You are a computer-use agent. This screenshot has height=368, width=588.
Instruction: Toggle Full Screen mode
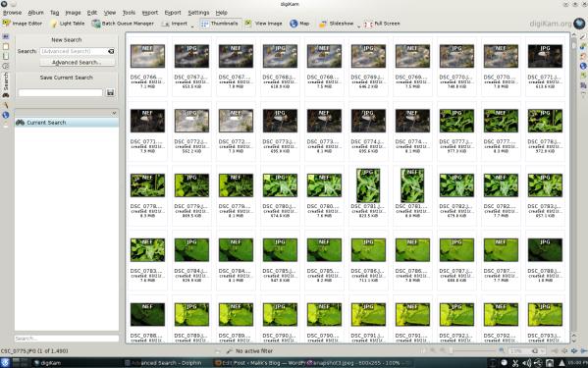click(382, 24)
